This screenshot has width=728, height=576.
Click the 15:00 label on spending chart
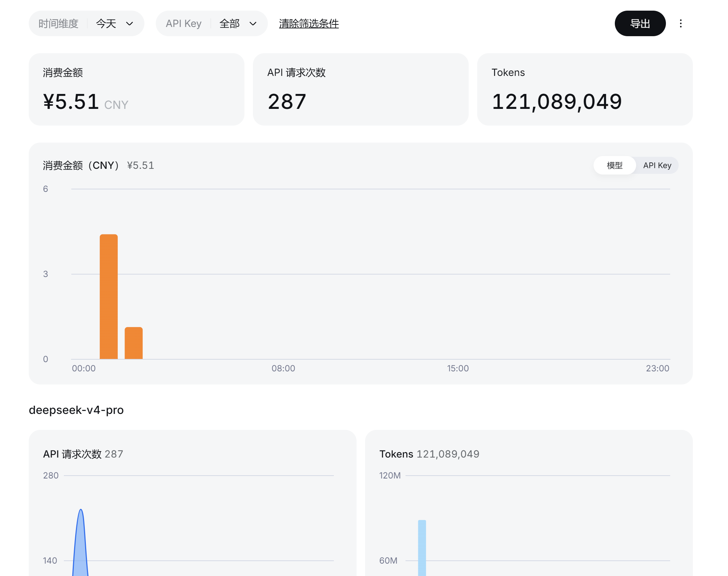click(x=458, y=368)
